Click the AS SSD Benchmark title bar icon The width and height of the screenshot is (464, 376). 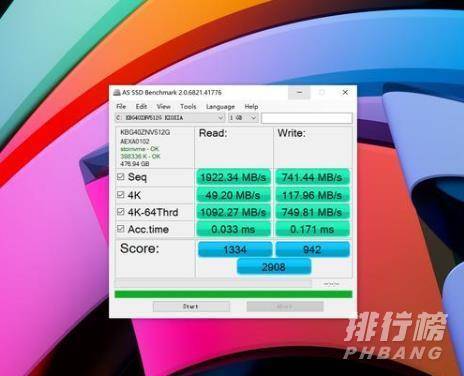117,93
